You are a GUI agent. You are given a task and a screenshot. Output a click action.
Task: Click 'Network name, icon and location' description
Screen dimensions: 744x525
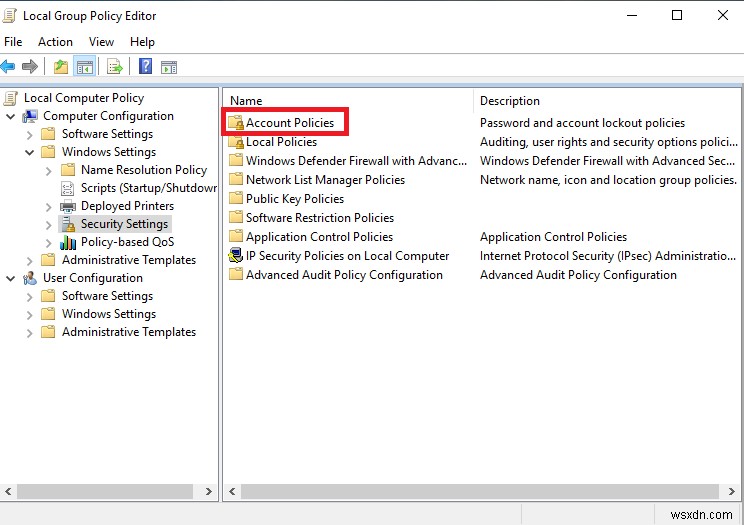click(x=608, y=180)
